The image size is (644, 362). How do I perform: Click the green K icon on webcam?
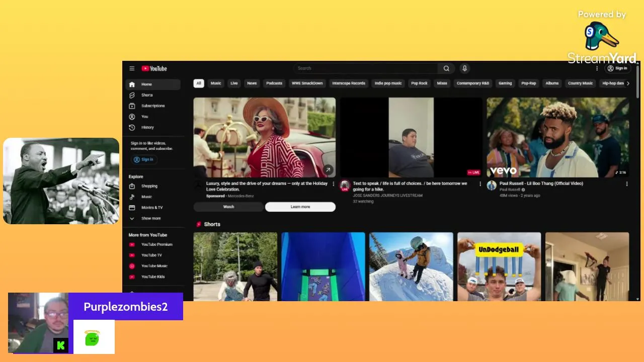(x=61, y=345)
